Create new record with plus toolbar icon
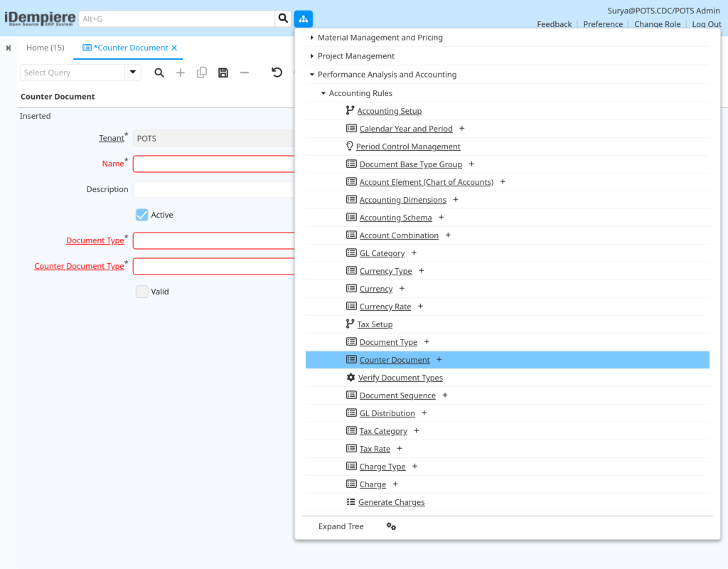Screen dimensions: 728x569 click(x=180, y=73)
